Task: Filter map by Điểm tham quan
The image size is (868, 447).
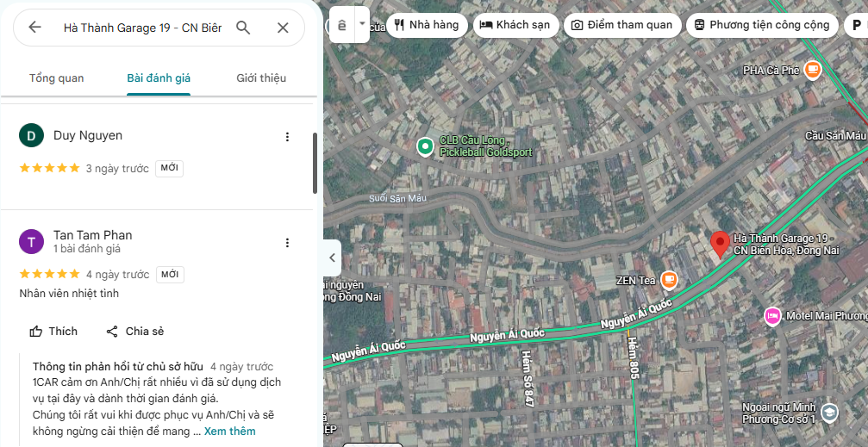Action: pos(622,25)
